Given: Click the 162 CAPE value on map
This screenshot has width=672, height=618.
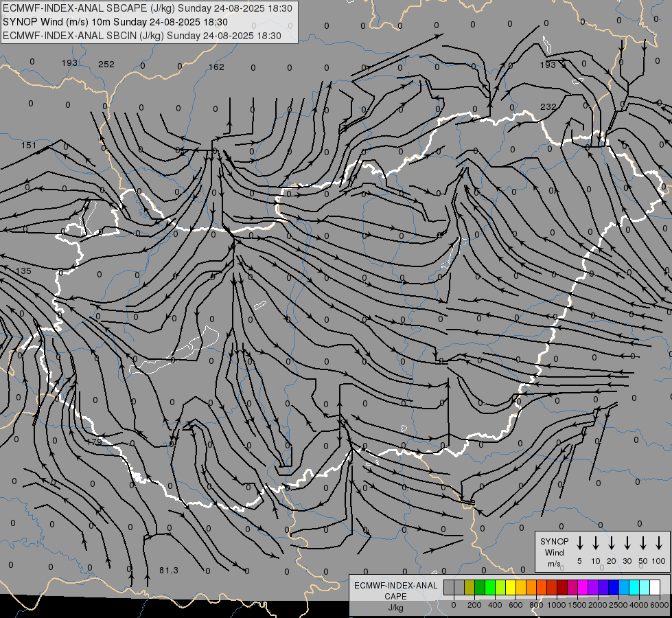Looking at the screenshot, I should pyautogui.click(x=216, y=67).
